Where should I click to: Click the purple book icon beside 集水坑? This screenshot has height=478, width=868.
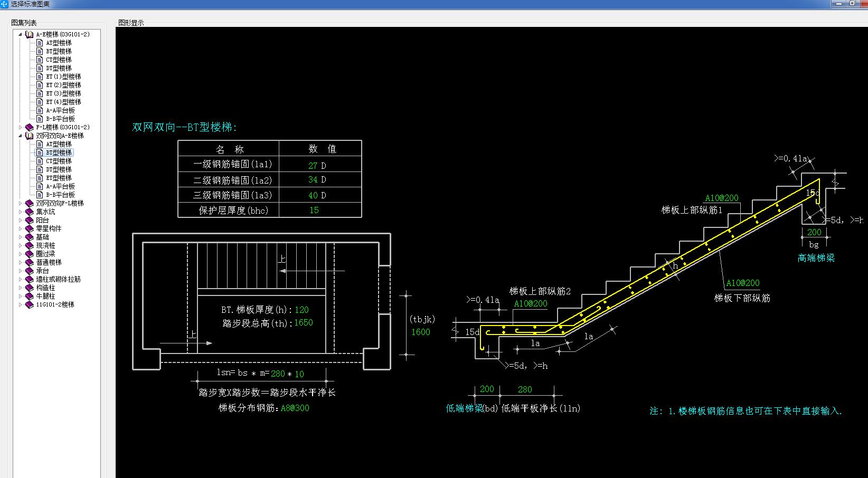pyautogui.click(x=30, y=212)
